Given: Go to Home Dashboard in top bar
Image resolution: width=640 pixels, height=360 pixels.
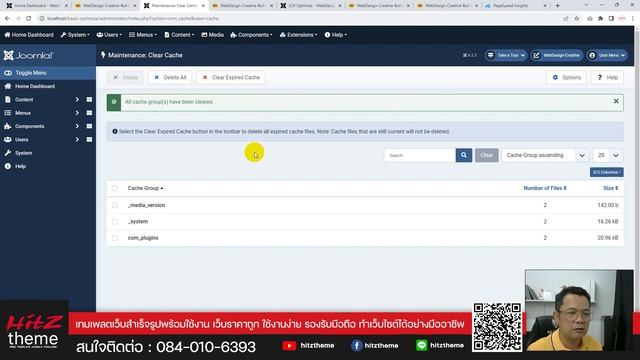Looking at the screenshot, I should point(29,35).
